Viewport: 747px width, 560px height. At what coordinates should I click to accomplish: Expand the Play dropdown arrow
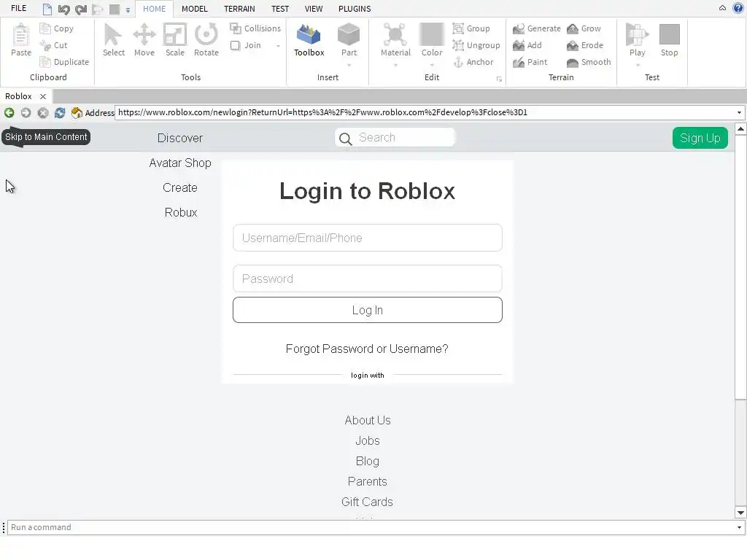[638, 65]
